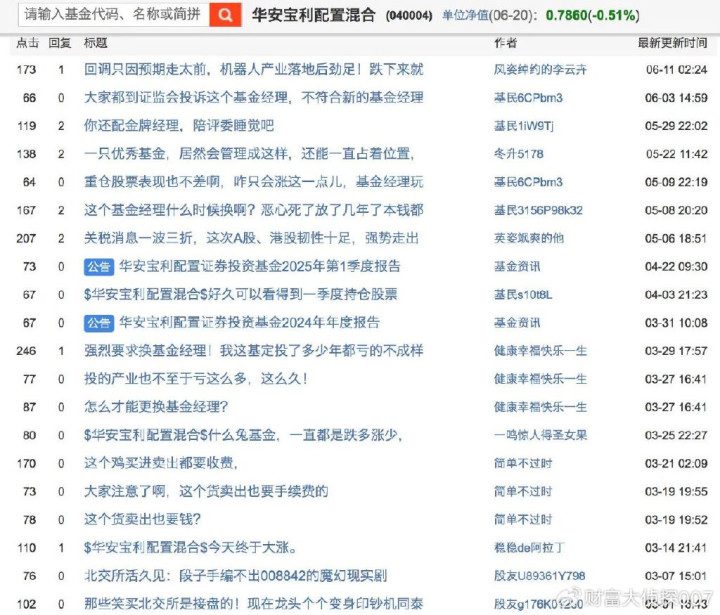Open post 强烈要求换基金经理

253,350
